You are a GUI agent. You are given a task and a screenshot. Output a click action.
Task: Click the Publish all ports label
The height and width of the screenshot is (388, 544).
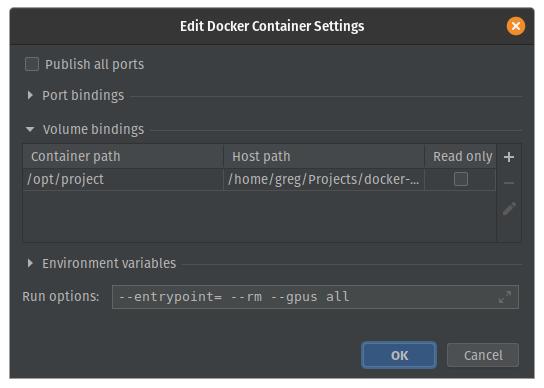(x=94, y=65)
